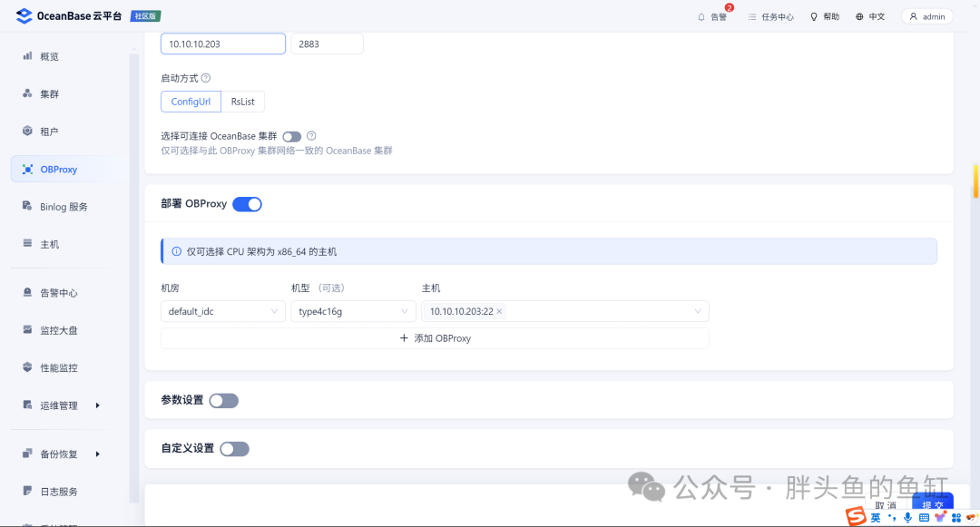This screenshot has height=527, width=980.
Task: Expand the 备份恢复 sidebar submenu
Action: [x=97, y=454]
